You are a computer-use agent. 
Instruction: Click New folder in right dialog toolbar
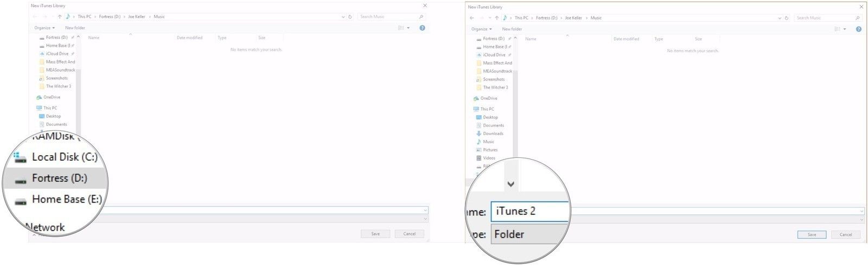pyautogui.click(x=512, y=29)
